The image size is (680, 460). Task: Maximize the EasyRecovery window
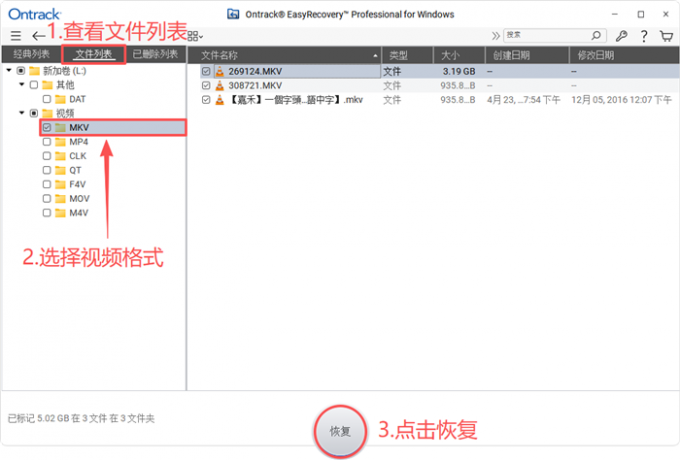point(641,14)
